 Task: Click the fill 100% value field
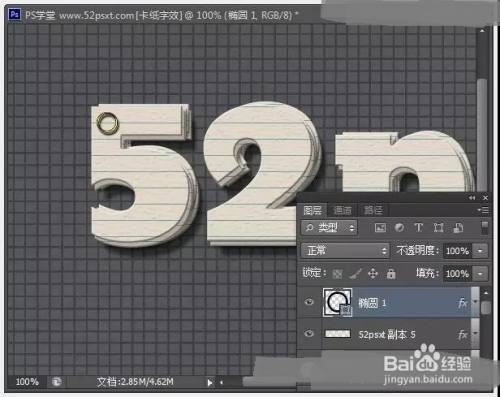[x=458, y=274]
